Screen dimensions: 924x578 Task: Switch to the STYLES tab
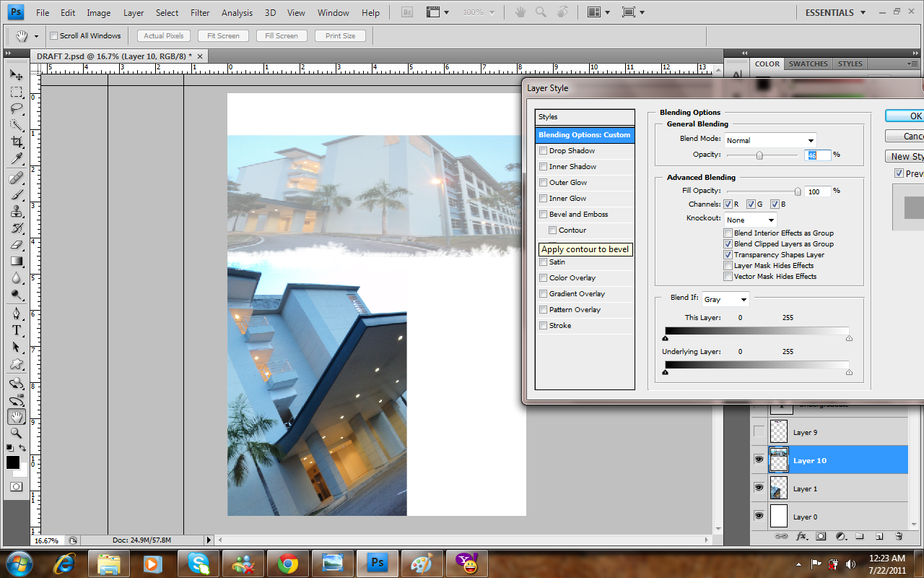[850, 64]
